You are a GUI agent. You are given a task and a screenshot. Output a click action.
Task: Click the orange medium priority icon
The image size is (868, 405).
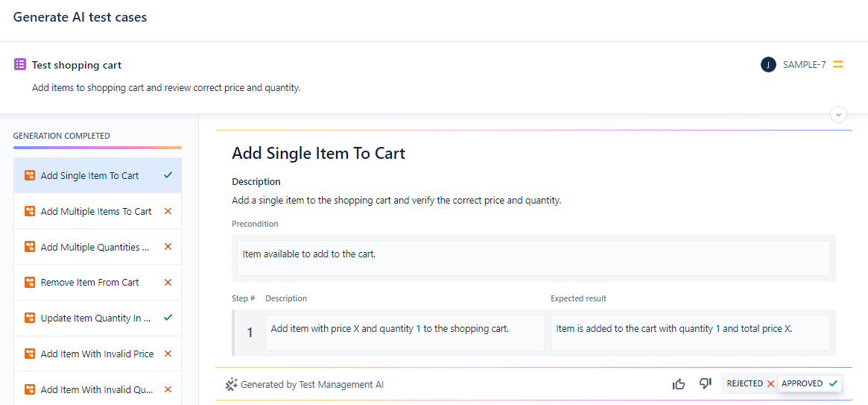pyautogui.click(x=838, y=65)
